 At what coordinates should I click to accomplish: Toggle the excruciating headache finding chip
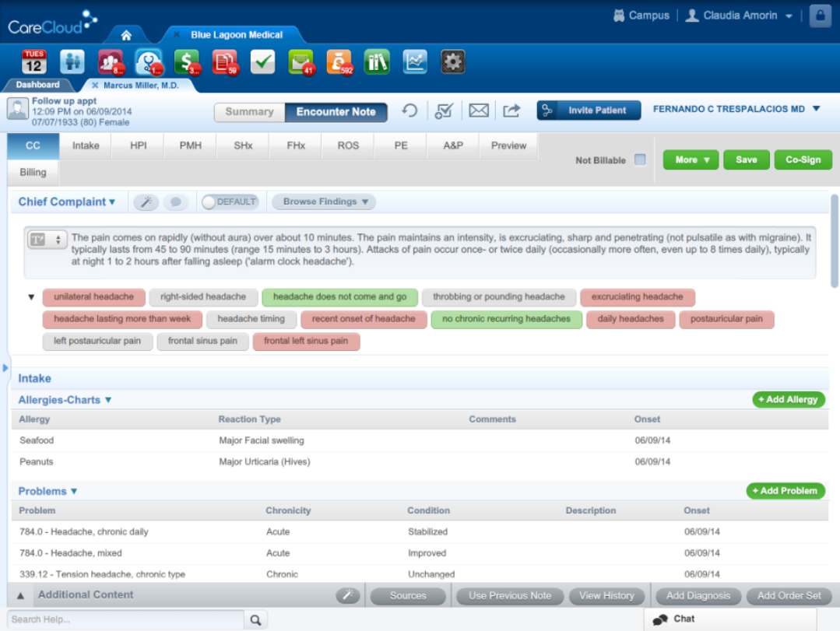638,296
